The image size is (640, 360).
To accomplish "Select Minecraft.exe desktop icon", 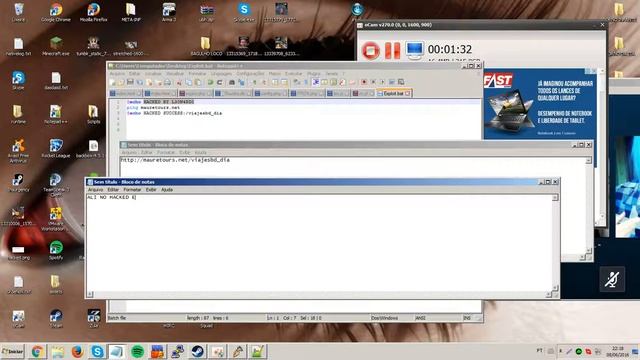I will [56, 46].
